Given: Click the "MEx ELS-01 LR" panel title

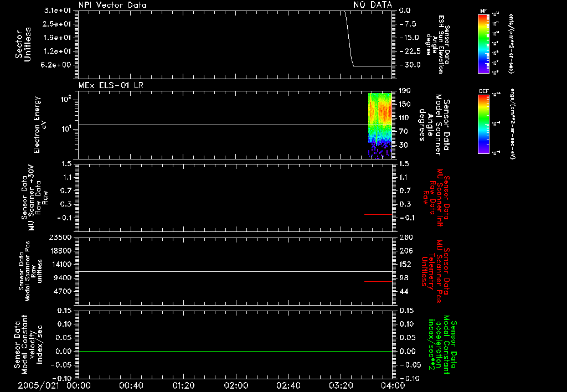Looking at the screenshot, I should pyautogui.click(x=111, y=85).
